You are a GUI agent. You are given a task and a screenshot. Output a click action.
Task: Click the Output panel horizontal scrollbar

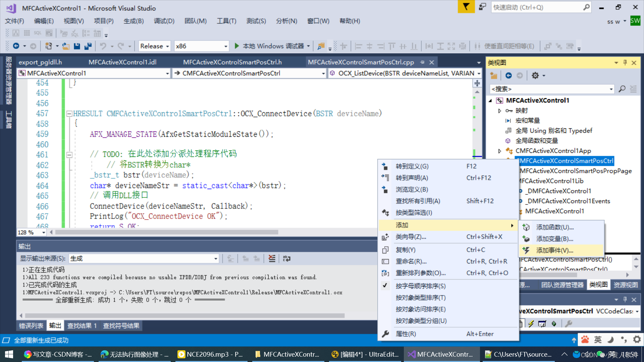tap(185, 315)
